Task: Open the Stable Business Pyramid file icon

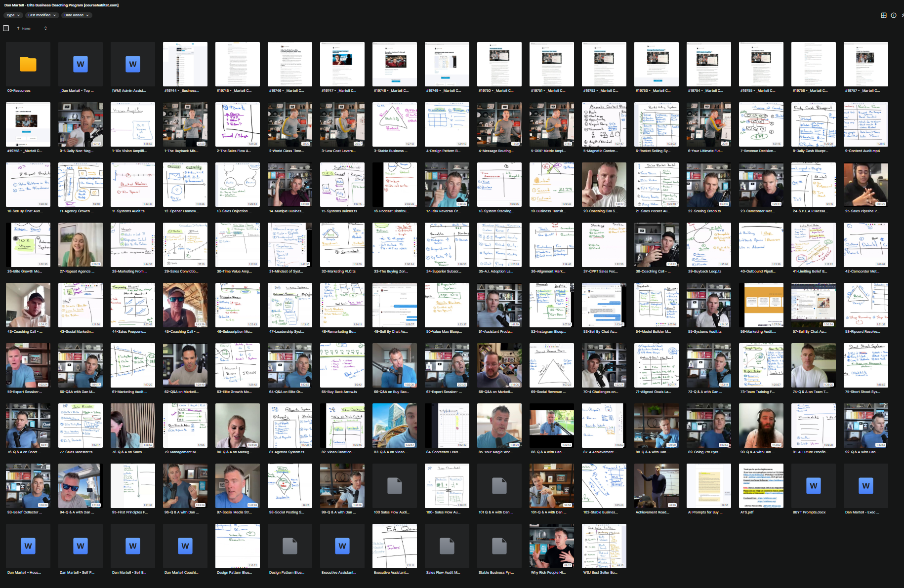Action: click(x=499, y=546)
